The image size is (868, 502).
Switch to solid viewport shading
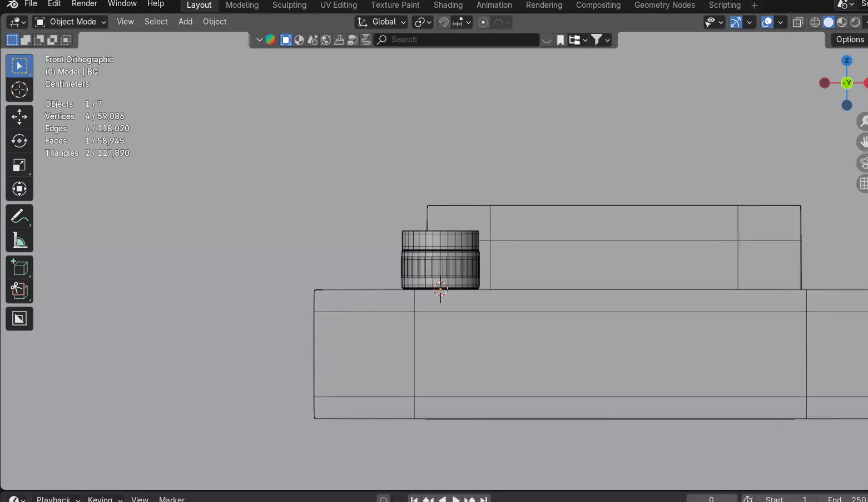click(829, 22)
